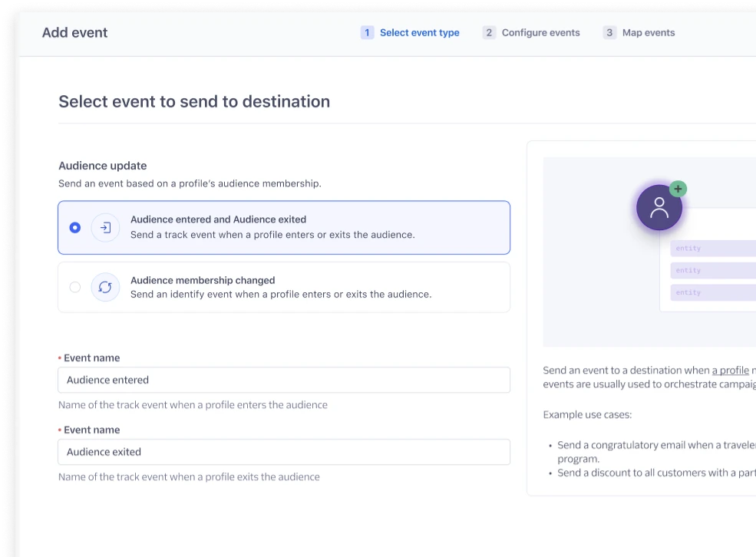Click the 'Send a congratulatory email' bullet
756x557 pixels.
[x=656, y=451]
